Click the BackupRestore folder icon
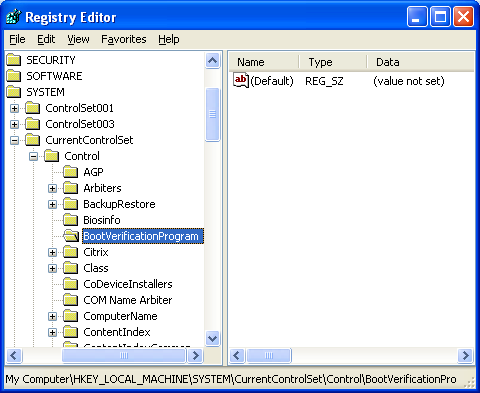Viewport: 480px width, 393px height. coord(71,204)
